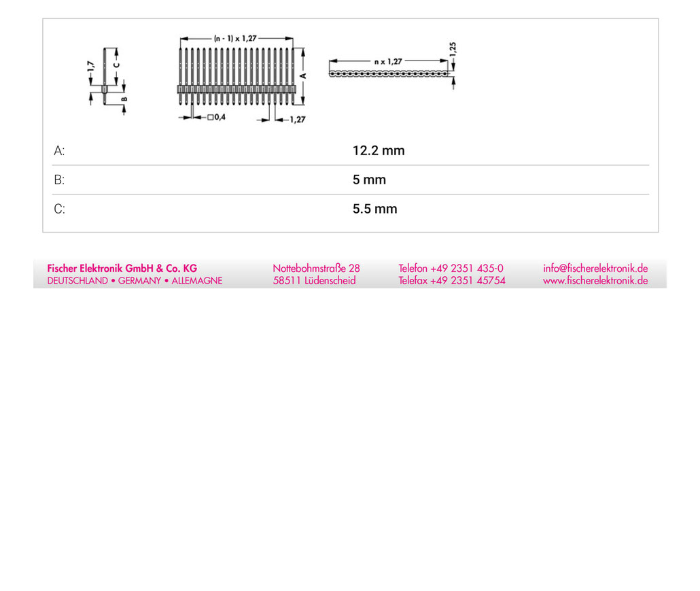Screen dimensions: 700x591
Task: Click the Telefon +49 2351 435-0 number
Action: pyautogui.click(x=451, y=269)
